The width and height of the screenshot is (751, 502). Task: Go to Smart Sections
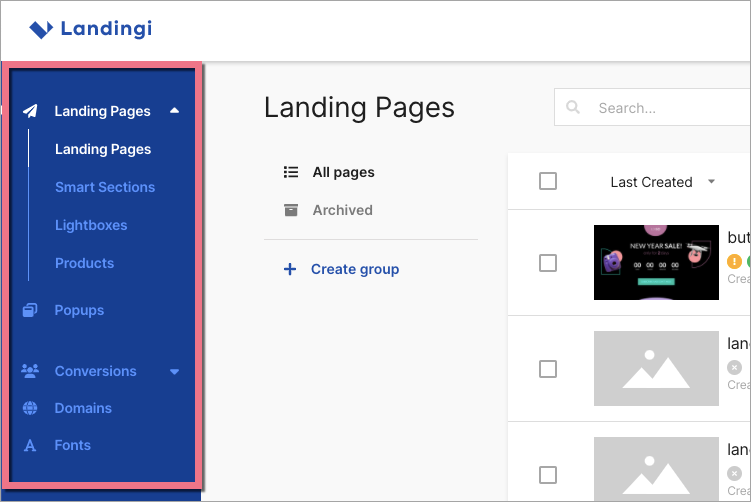tap(105, 187)
